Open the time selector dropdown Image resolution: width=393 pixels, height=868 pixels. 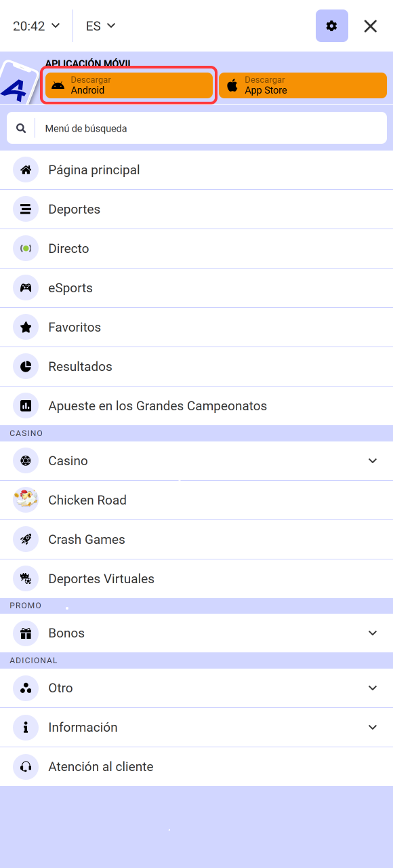click(35, 26)
